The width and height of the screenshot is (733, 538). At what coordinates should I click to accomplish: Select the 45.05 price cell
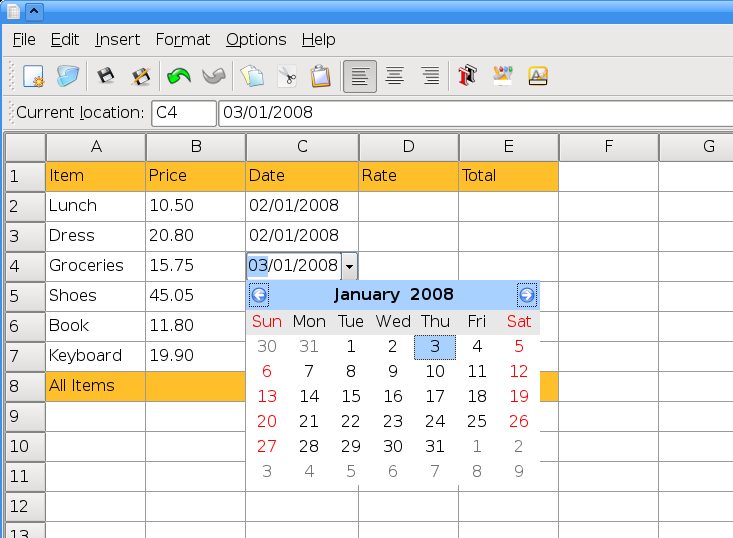click(195, 296)
